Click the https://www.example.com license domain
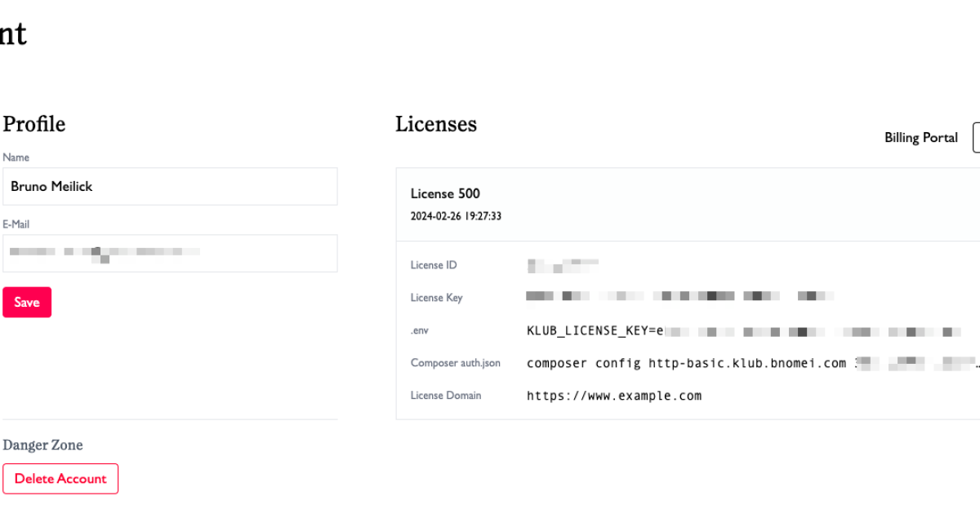 pyautogui.click(x=614, y=396)
